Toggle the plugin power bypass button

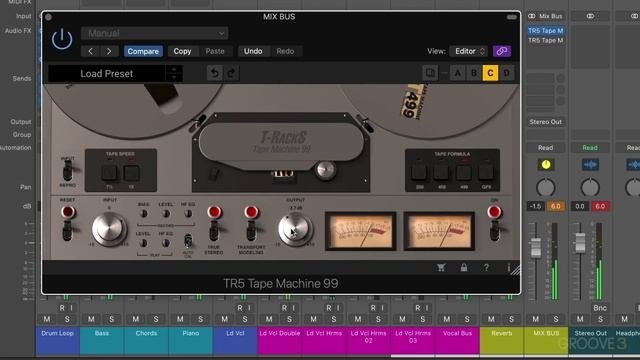point(62,40)
